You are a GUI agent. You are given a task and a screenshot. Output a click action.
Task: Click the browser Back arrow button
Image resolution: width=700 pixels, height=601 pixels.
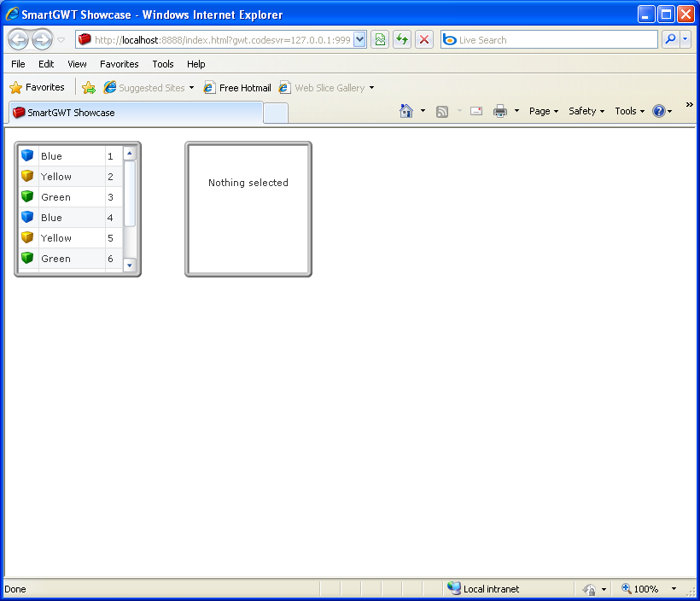19,40
